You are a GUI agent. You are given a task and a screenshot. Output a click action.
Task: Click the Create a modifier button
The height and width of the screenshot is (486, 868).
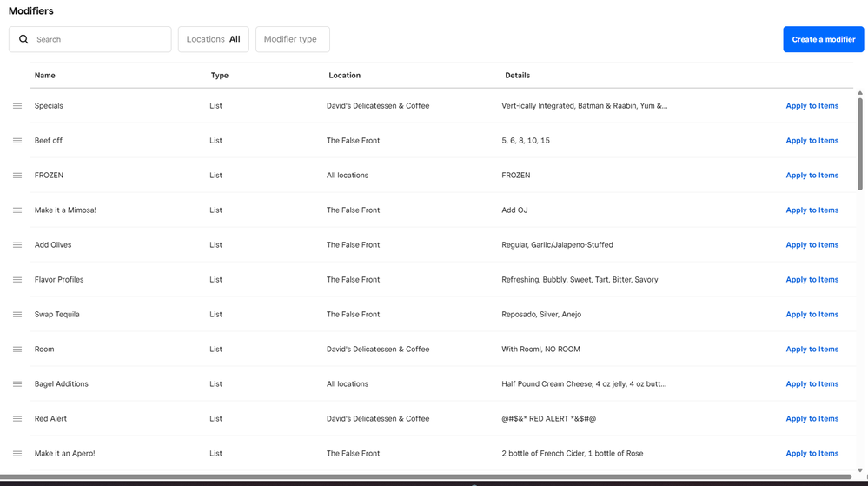point(823,39)
